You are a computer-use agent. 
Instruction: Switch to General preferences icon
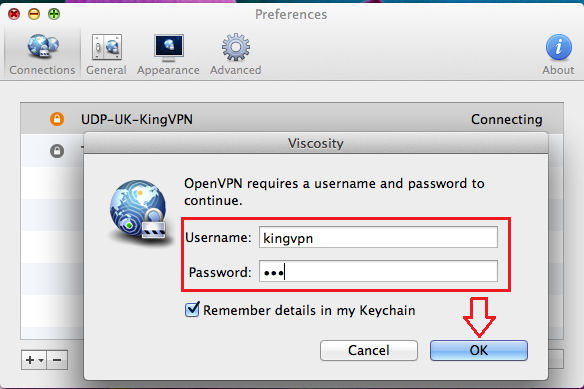click(x=107, y=54)
